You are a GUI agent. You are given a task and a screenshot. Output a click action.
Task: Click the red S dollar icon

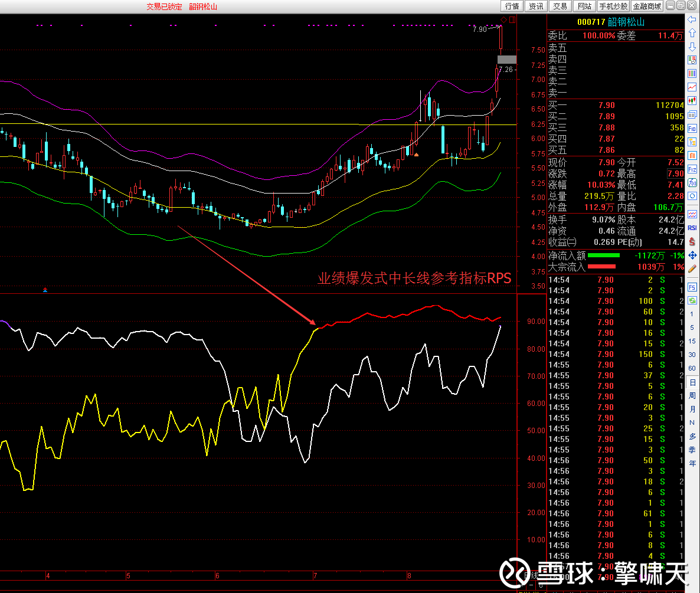(x=692, y=241)
